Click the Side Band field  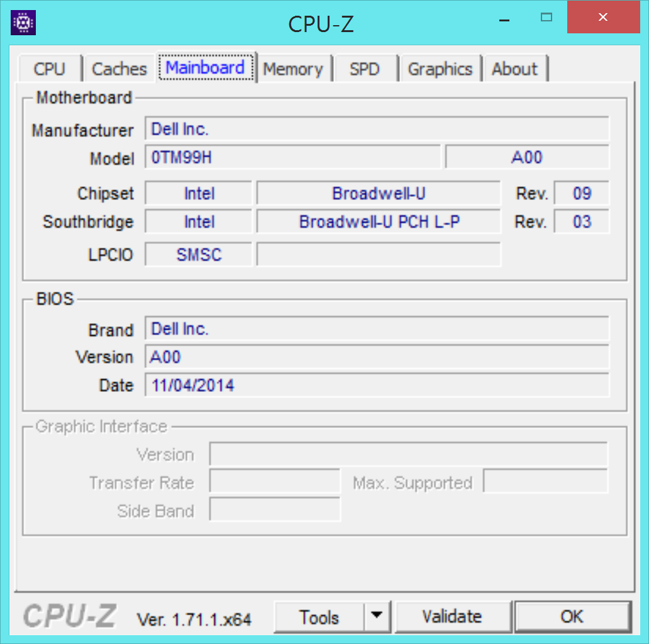pos(275,510)
